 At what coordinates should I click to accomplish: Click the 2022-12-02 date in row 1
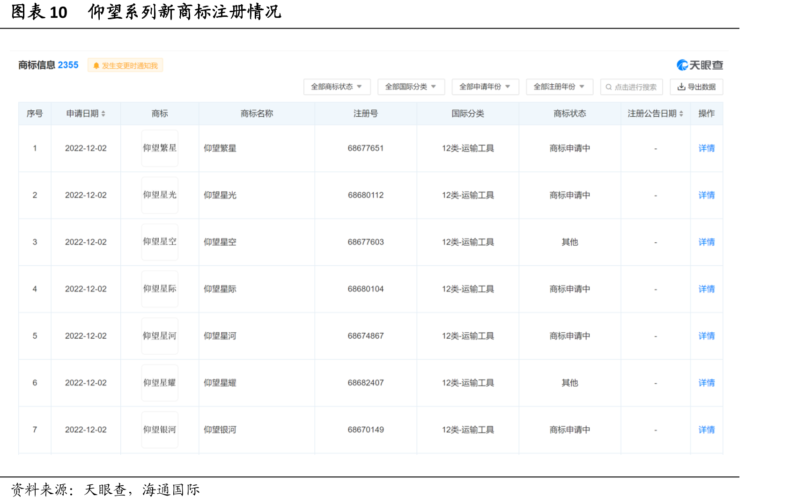click(86, 148)
